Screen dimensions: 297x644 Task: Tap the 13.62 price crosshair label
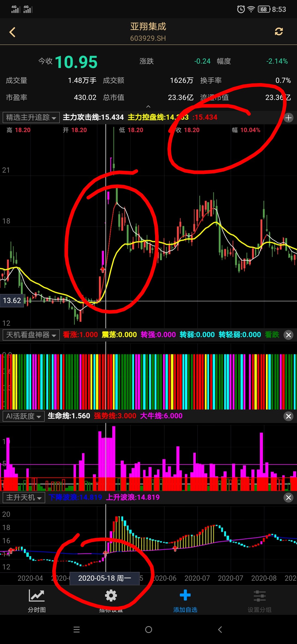point(12,301)
